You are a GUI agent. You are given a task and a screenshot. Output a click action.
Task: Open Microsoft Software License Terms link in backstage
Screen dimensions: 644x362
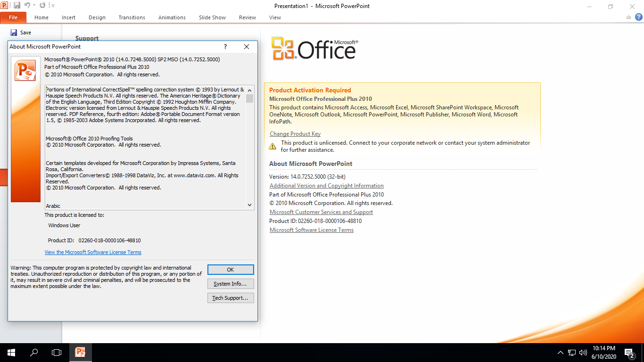pyautogui.click(x=312, y=230)
